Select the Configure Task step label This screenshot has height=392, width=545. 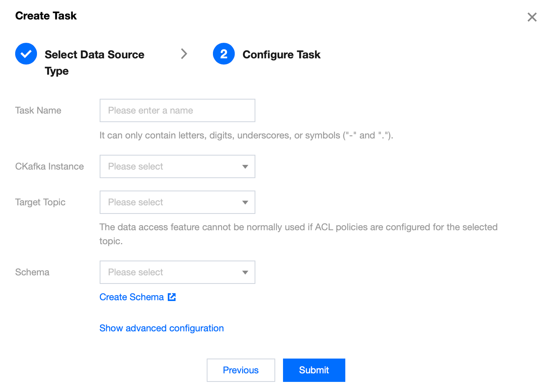coord(281,55)
